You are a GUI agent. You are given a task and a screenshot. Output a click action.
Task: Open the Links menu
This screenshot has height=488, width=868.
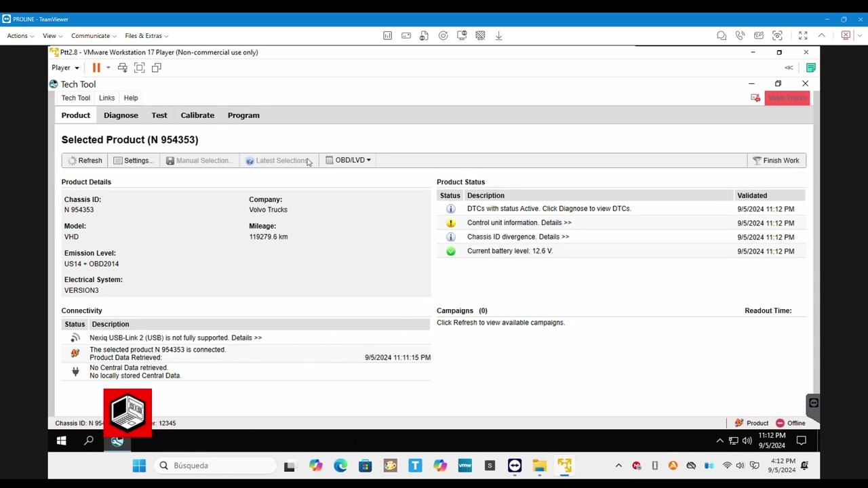coord(106,98)
